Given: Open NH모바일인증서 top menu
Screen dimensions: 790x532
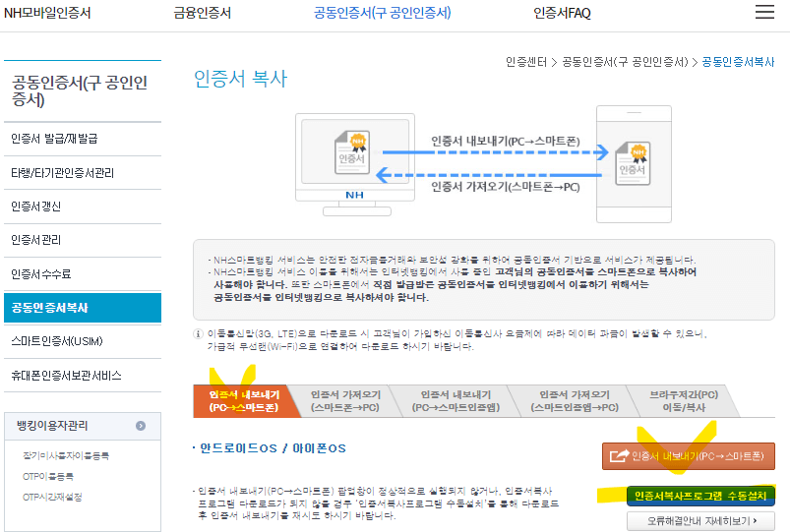Looking at the screenshot, I should (47, 13).
